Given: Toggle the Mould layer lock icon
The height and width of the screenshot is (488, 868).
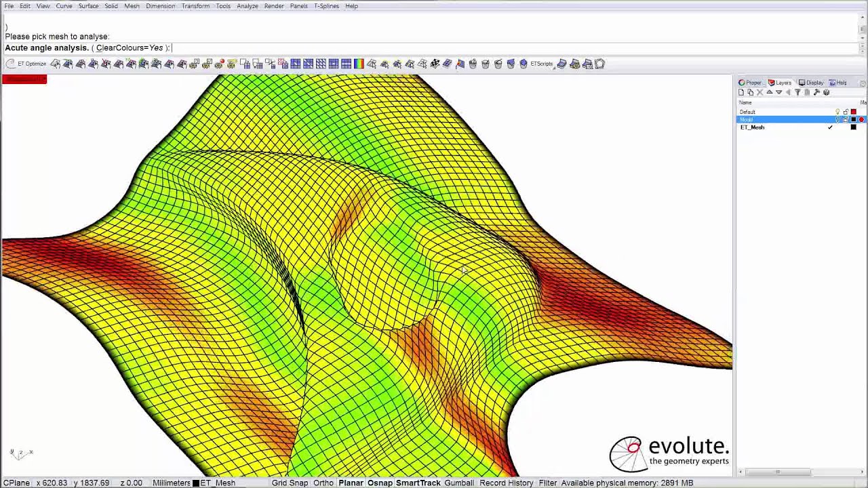Looking at the screenshot, I should click(846, 119).
